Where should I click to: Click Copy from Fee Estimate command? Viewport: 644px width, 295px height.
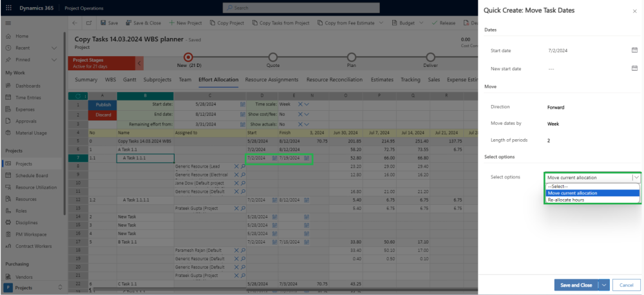(346, 23)
